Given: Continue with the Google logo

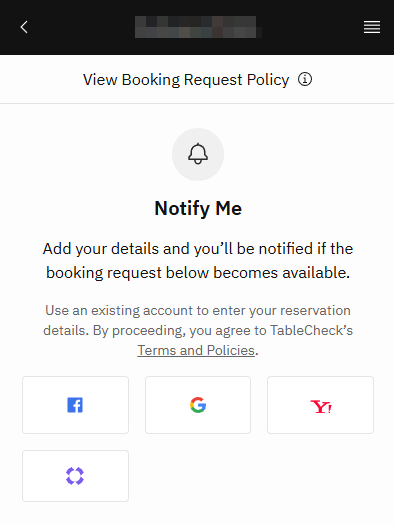Looking at the screenshot, I should click(198, 405).
